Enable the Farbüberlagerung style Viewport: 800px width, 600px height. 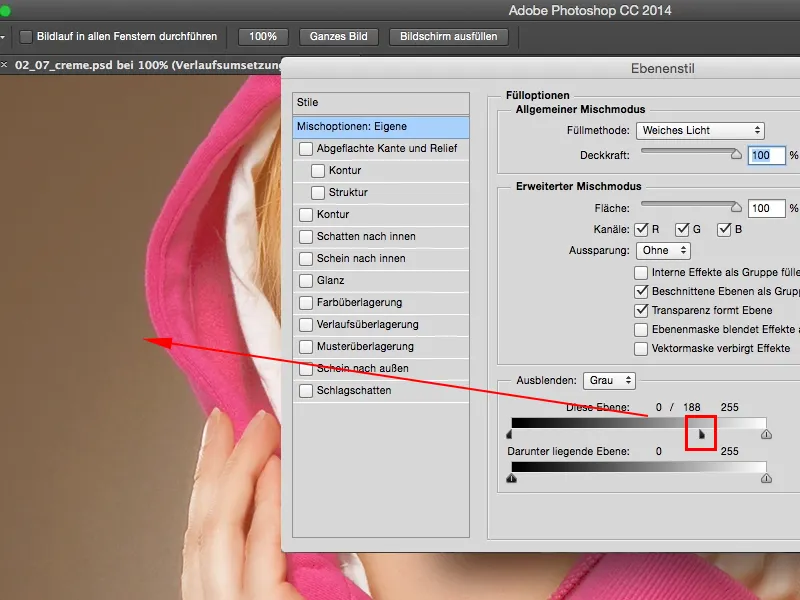[307, 302]
